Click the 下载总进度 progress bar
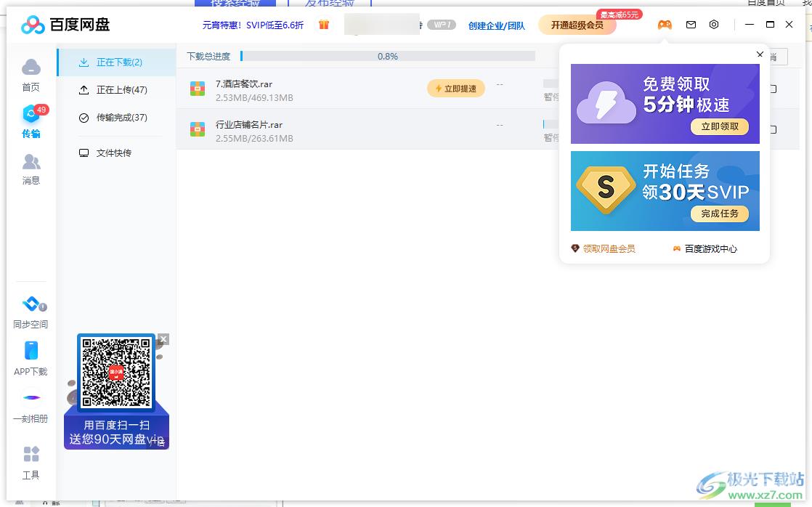This screenshot has width=812, height=507. click(x=387, y=56)
